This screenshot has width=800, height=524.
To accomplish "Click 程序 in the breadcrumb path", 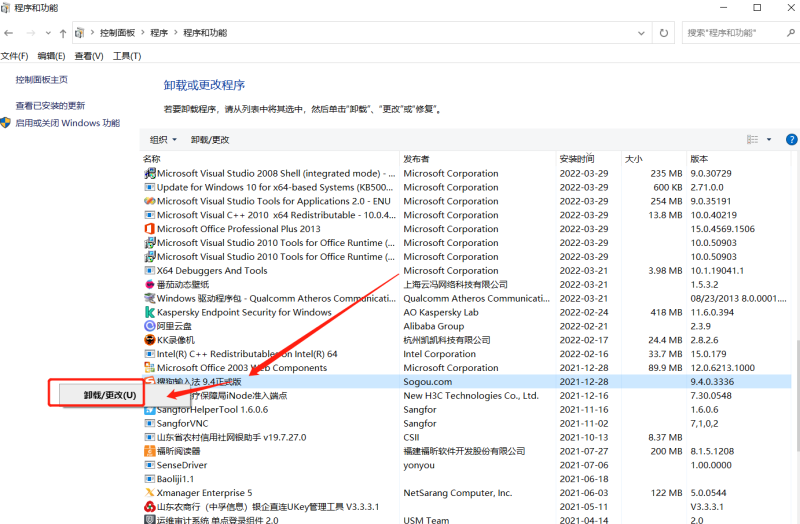I will [x=159, y=33].
